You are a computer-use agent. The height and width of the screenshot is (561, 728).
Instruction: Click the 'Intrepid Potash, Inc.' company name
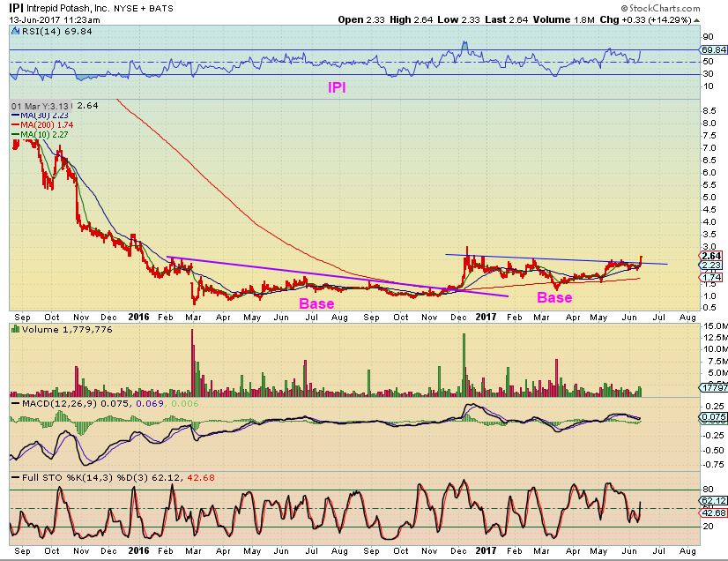pyautogui.click(x=68, y=8)
